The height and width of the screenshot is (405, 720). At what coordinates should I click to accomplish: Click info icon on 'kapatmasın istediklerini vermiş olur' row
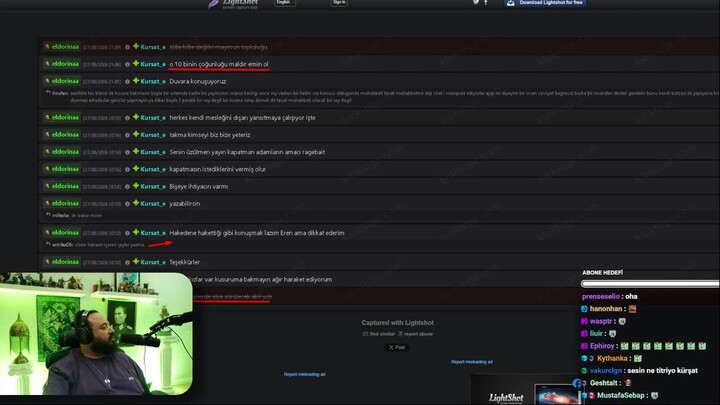(127, 169)
